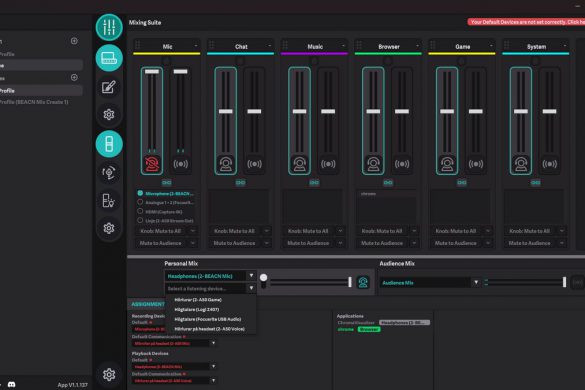Select Hörlurar (2-A50 Game) listening device
This screenshot has height=390, width=585.
click(198, 300)
